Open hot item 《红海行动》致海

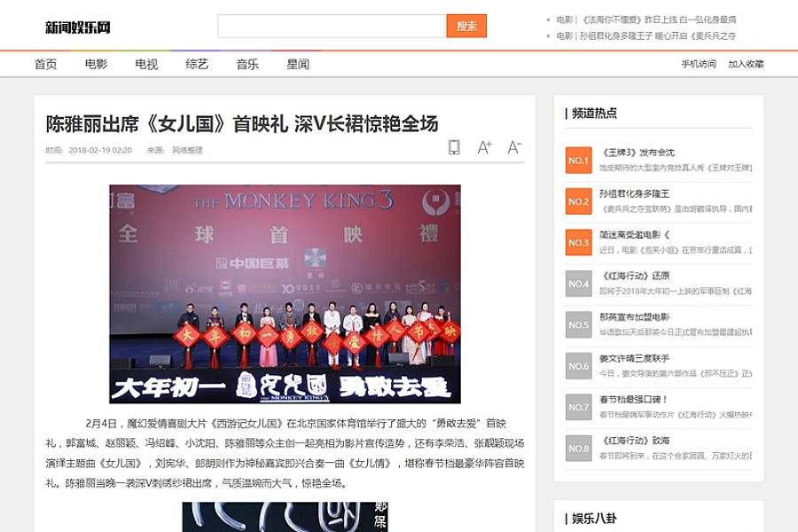click(x=635, y=441)
